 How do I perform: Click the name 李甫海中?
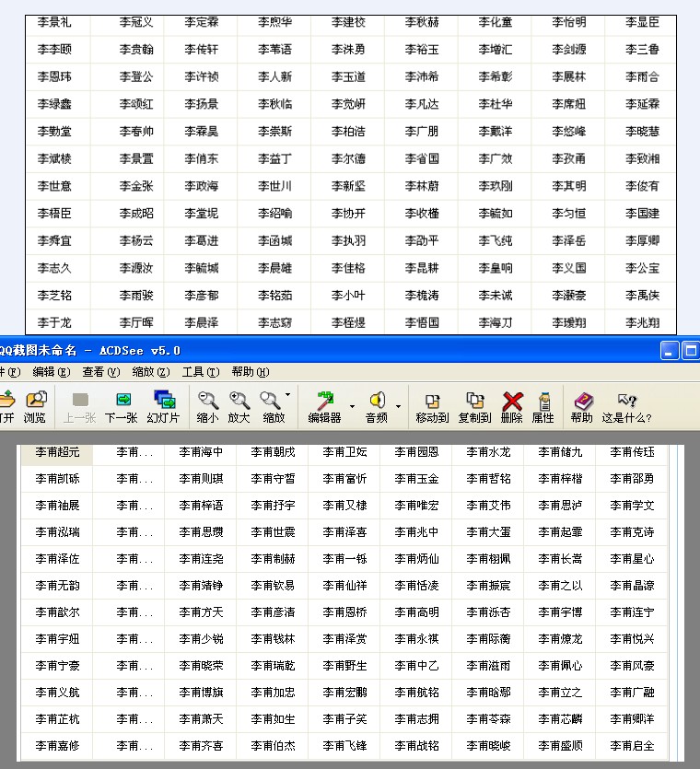pyautogui.click(x=201, y=452)
